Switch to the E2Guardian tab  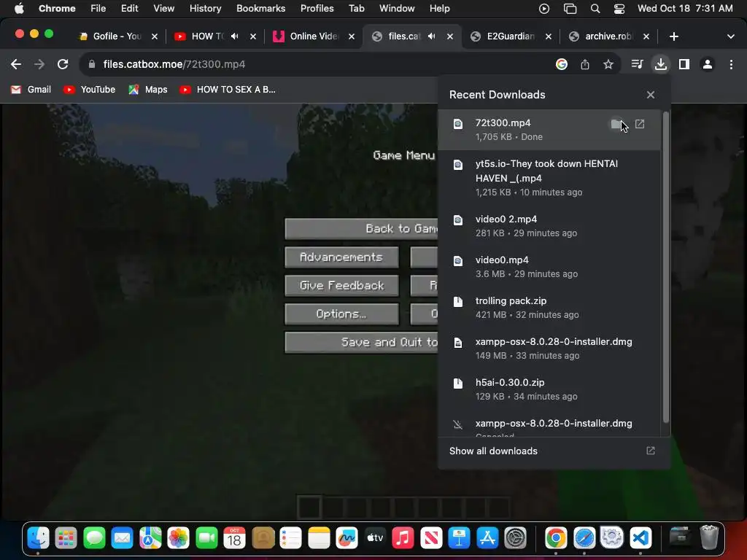pyautogui.click(x=510, y=36)
